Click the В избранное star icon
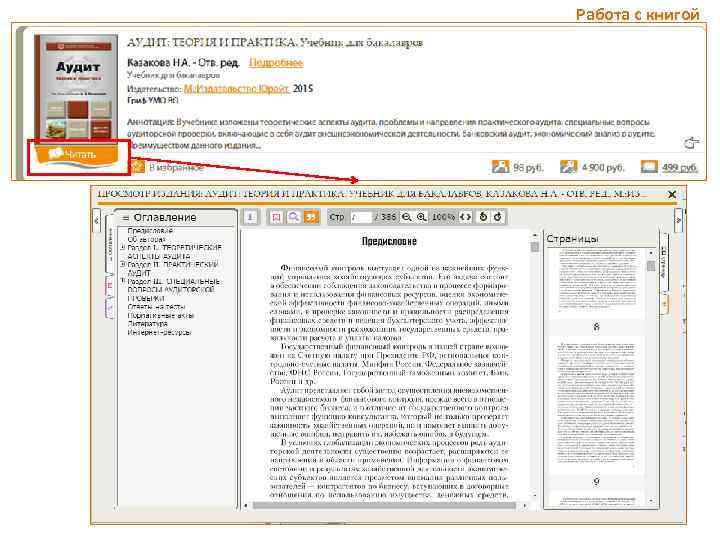This screenshot has width=720, height=540. (x=137, y=166)
